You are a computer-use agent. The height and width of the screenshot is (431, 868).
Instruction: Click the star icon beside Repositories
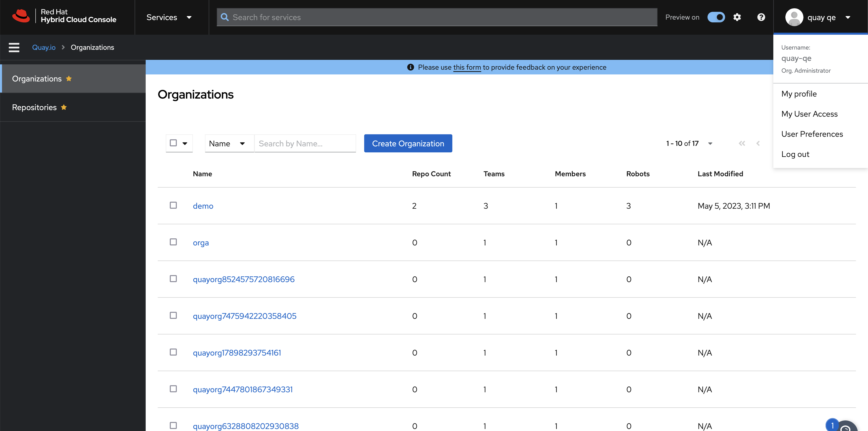pos(64,107)
